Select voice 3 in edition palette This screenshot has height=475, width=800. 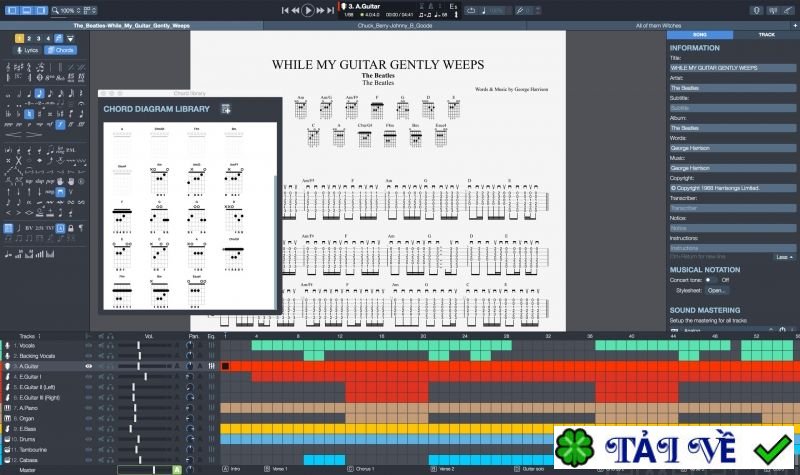pos(39,38)
